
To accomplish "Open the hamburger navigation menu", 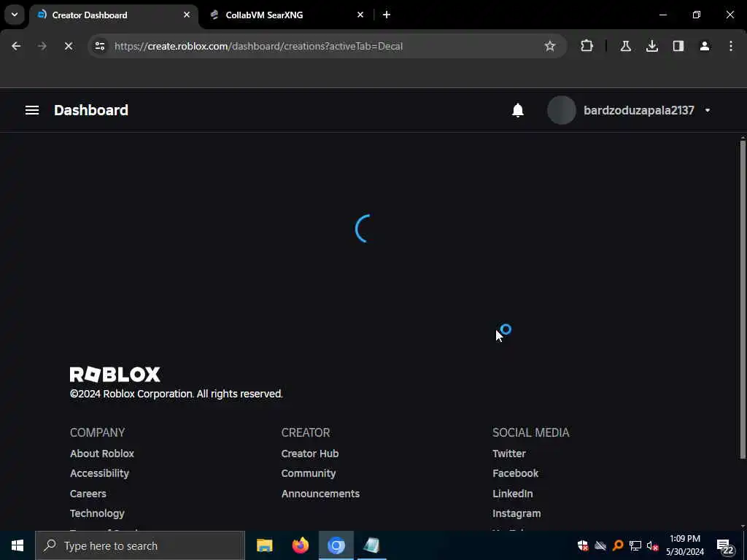I will [32, 110].
